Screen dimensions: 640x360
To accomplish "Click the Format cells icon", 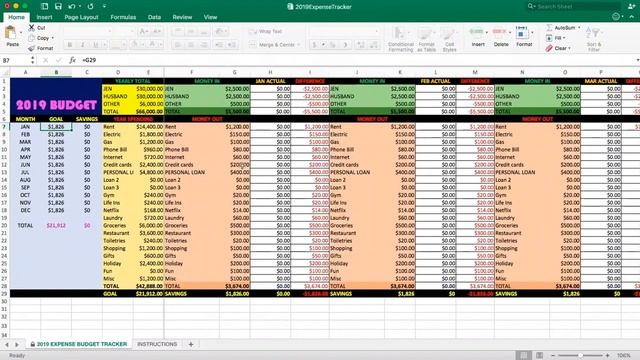I will pos(522,32).
